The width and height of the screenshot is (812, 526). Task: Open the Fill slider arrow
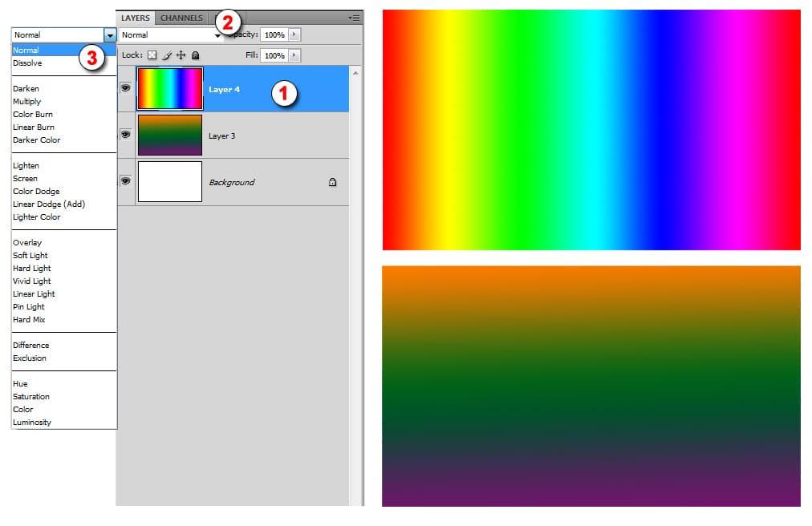pos(294,55)
